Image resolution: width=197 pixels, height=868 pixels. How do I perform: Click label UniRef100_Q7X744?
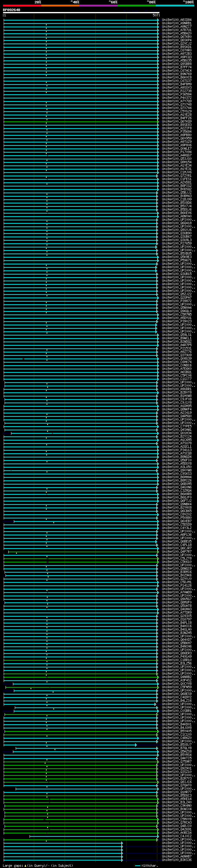tap(177, 108)
